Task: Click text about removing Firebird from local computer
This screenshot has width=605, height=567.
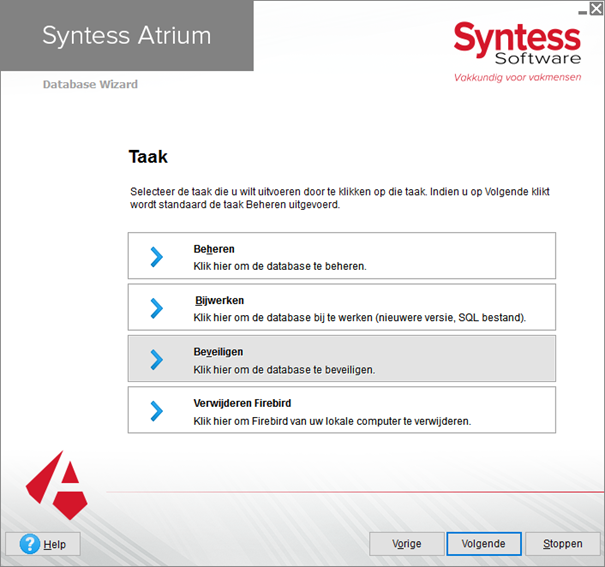Action: point(332,421)
